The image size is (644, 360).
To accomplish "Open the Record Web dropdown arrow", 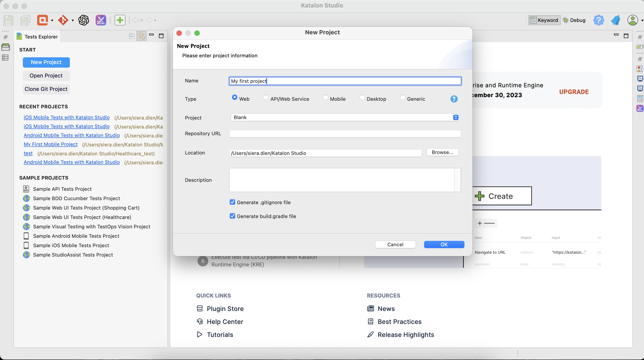I will click(x=52, y=21).
